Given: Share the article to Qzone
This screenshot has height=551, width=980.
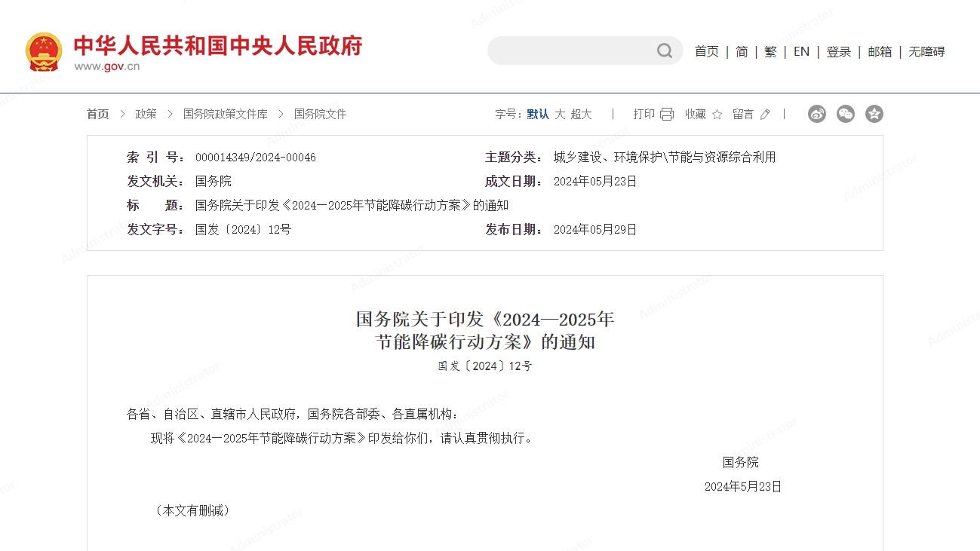Looking at the screenshot, I should tap(874, 114).
